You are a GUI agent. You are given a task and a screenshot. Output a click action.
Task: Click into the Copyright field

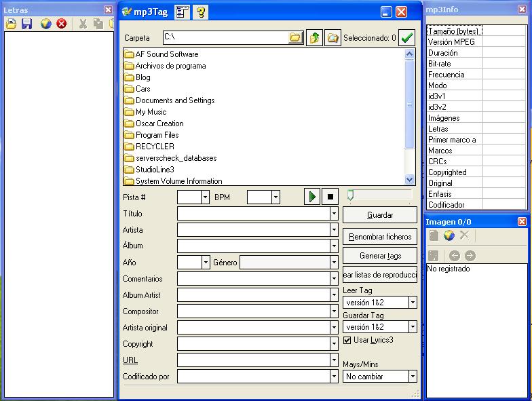click(x=254, y=343)
